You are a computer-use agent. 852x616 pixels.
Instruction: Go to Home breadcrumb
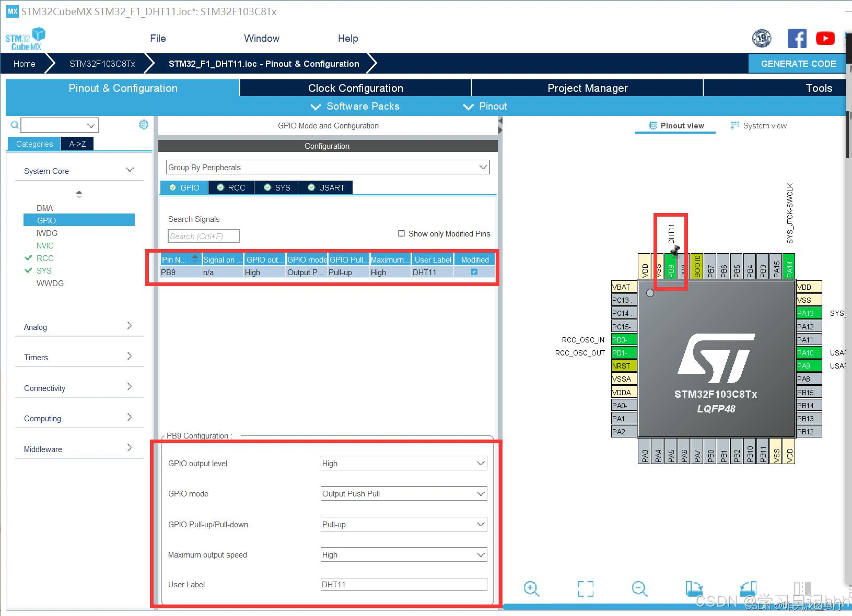click(x=25, y=64)
